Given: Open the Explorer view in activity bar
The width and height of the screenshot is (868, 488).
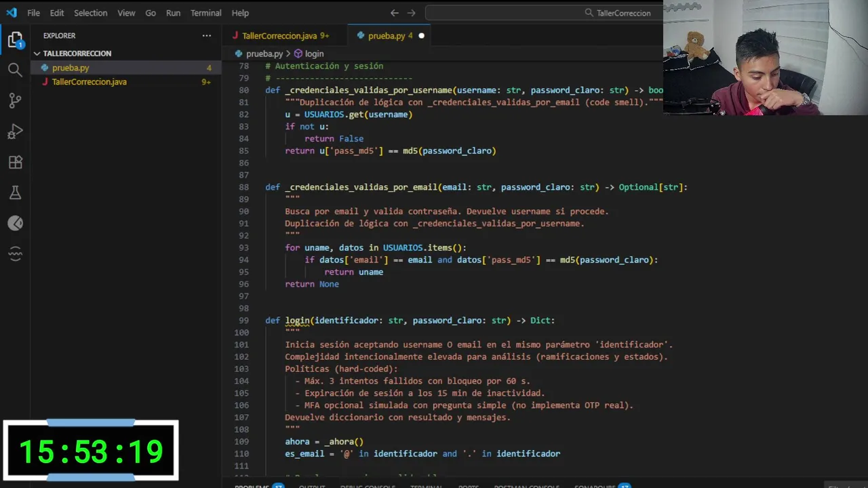Looking at the screenshot, I should click(x=15, y=40).
